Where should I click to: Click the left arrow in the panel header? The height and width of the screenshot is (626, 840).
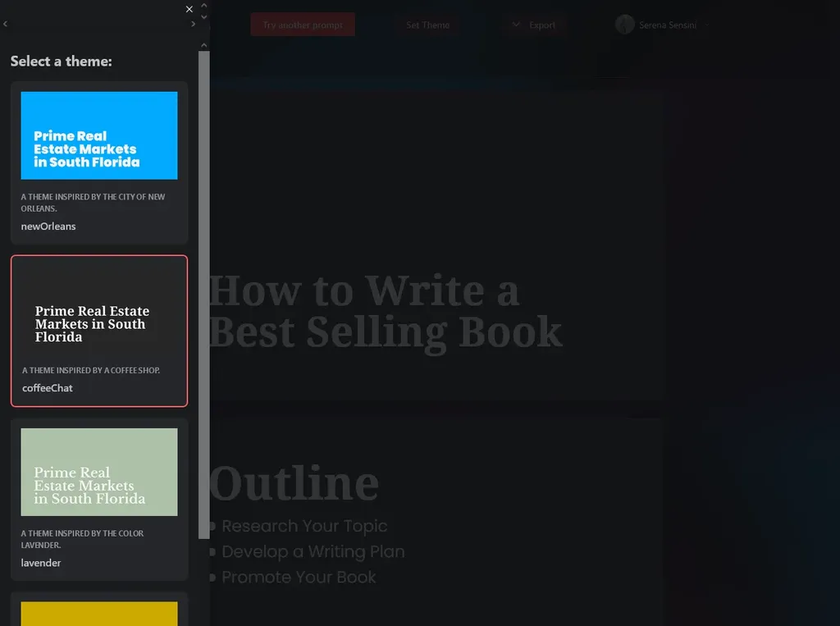coord(6,24)
